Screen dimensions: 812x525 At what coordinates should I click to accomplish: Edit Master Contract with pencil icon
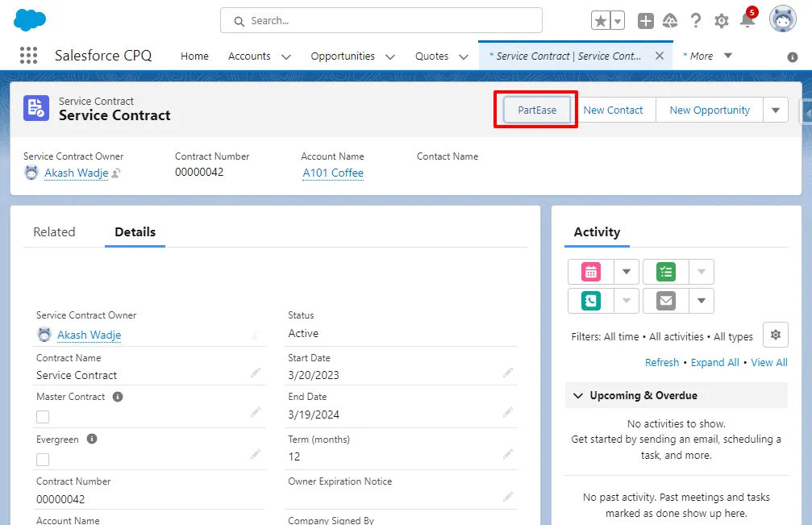coord(256,412)
